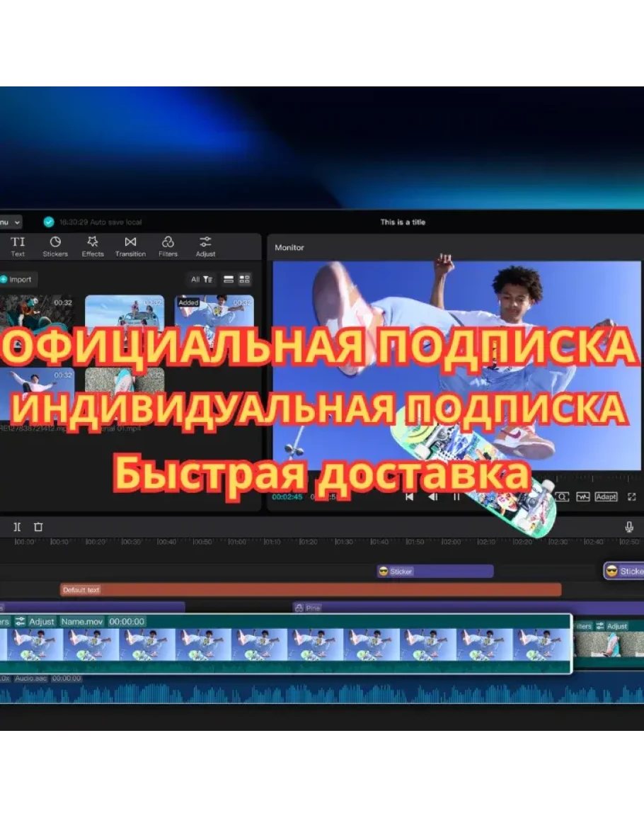Open the Stickers panel
Screen dimensions: 644x818
pos(55,246)
